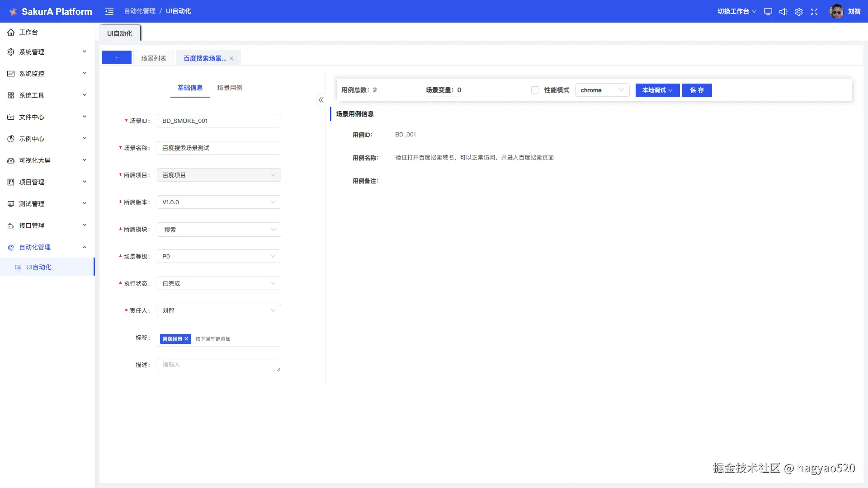The width and height of the screenshot is (868, 488).
Task: Open the chrome browser dropdown
Action: (x=602, y=90)
